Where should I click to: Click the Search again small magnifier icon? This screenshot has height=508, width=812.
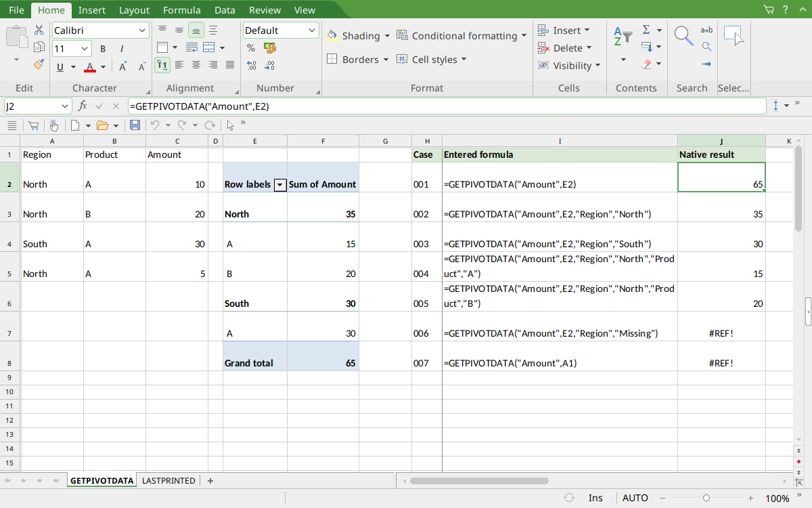coord(706,47)
